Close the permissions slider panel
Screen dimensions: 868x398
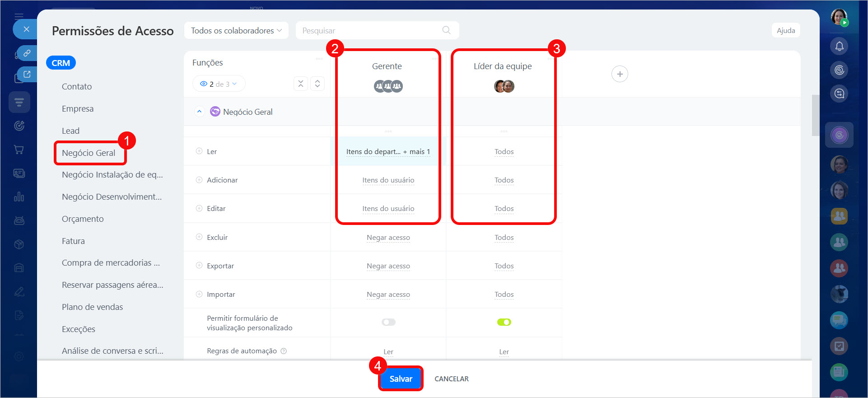[x=26, y=29]
